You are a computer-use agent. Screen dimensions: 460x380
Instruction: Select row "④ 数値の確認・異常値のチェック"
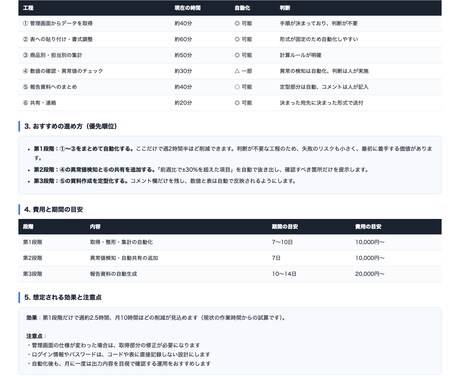230,71
